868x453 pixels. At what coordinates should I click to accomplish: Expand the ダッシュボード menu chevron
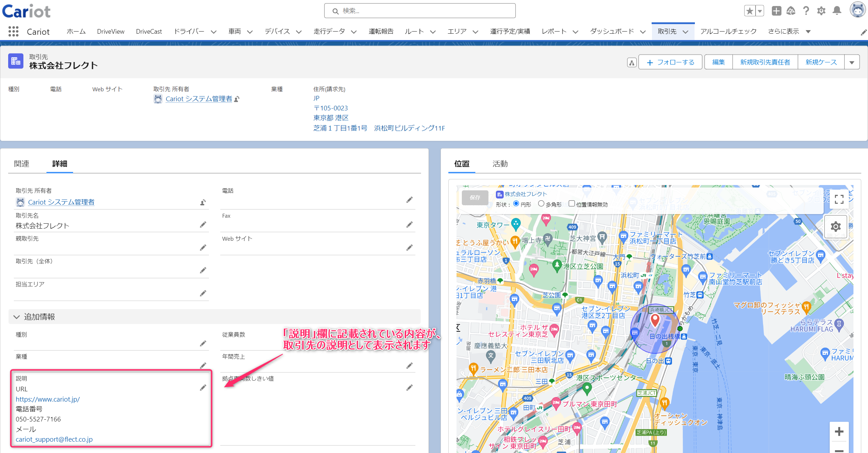coord(643,32)
